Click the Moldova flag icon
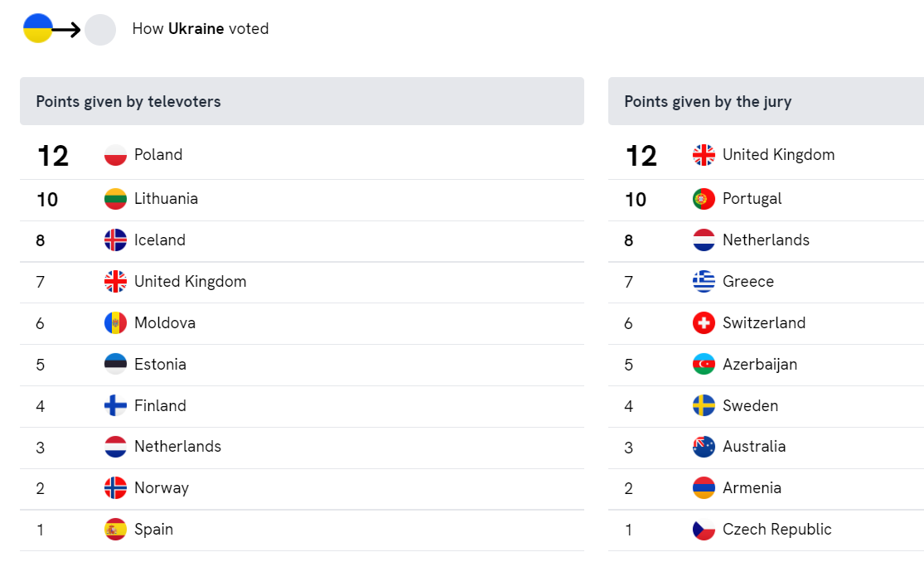This screenshot has height=586, width=924. 115,323
